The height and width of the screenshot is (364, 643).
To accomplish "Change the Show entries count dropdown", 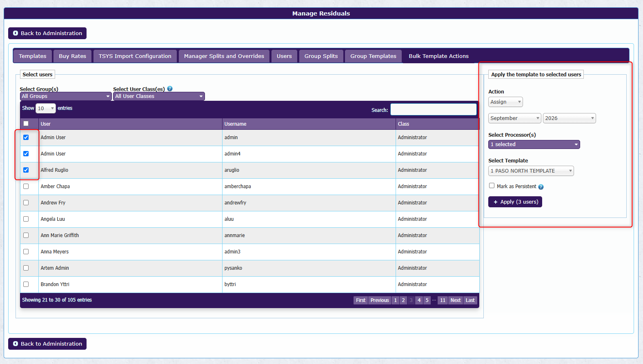I will tap(46, 108).
